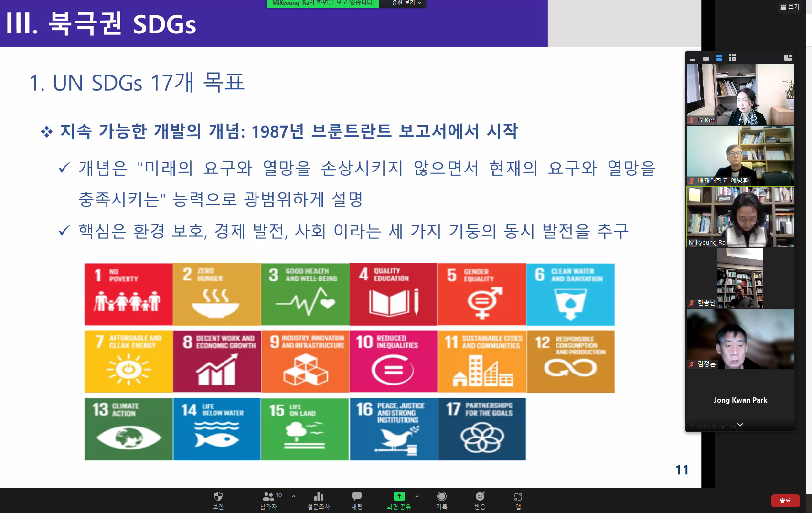
Task: Click the pop-out layout icon in video panel
Action: (788, 58)
